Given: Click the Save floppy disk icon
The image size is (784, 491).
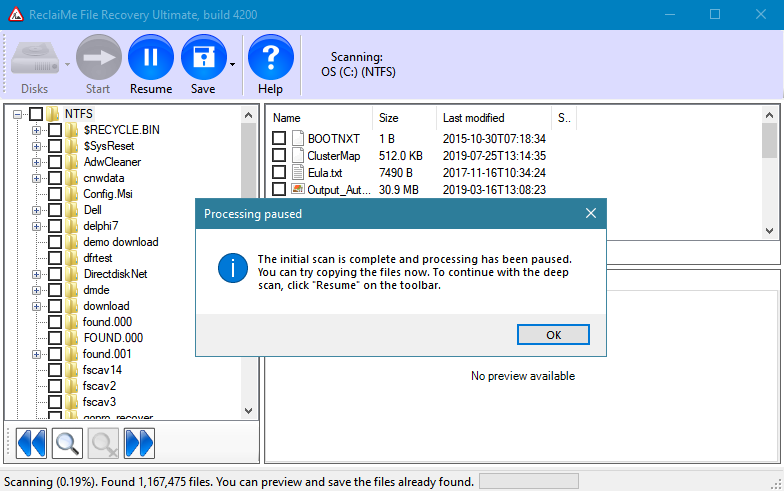Looking at the screenshot, I should pos(203,58).
